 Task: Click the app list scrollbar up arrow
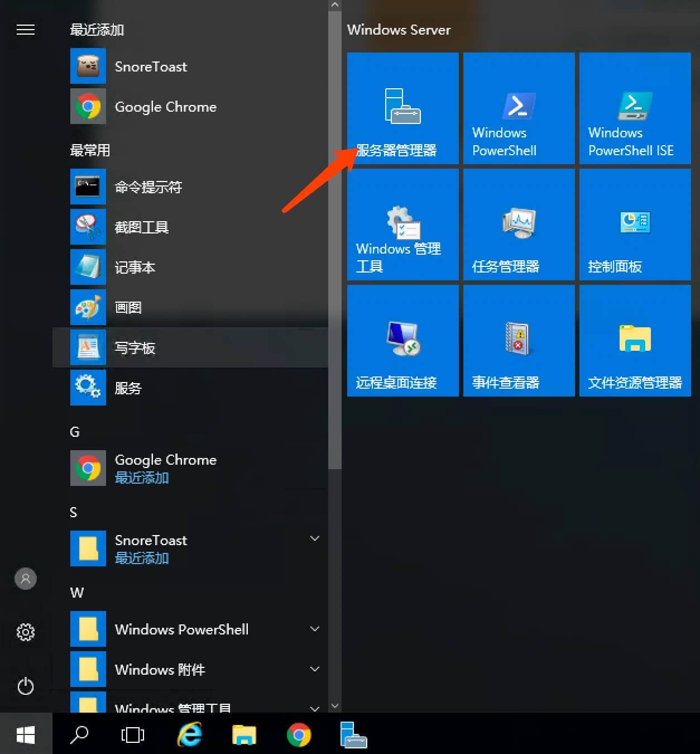coord(335,5)
